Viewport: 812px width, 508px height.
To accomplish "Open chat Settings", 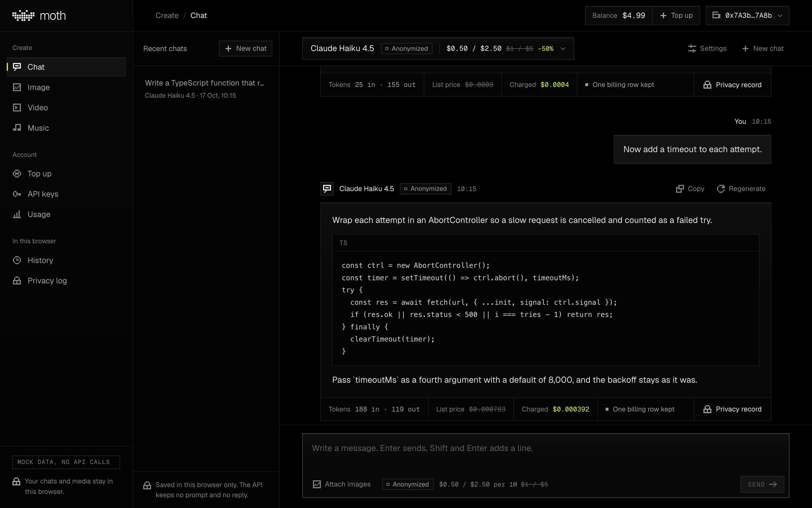I will [707, 48].
